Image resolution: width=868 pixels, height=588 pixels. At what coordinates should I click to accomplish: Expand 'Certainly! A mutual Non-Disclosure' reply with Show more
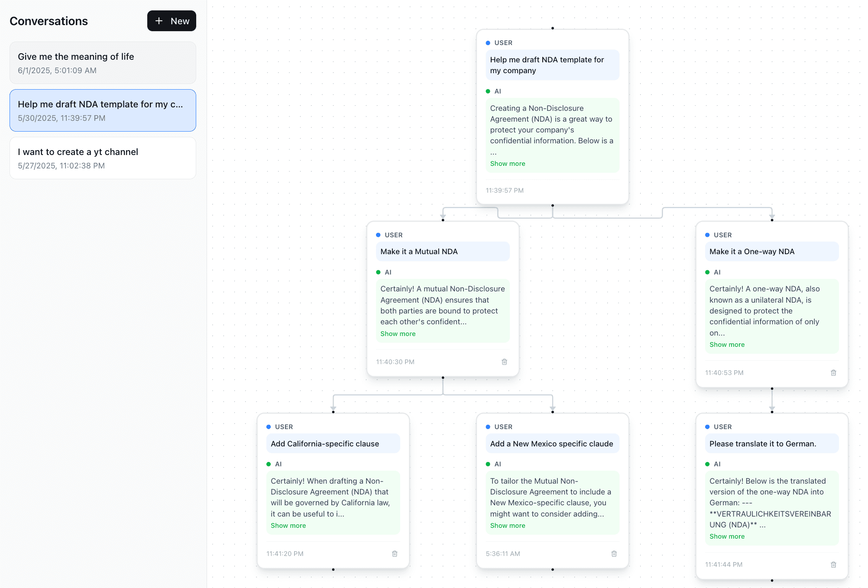click(x=398, y=333)
